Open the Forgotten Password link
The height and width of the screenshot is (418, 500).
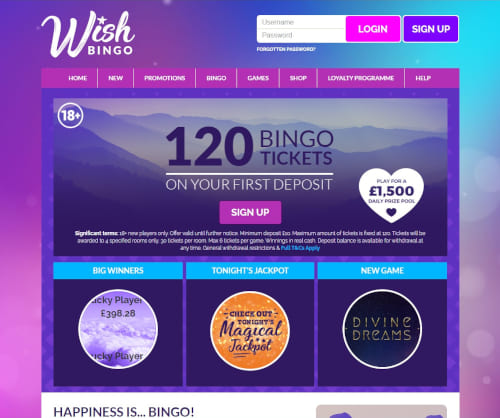point(286,49)
